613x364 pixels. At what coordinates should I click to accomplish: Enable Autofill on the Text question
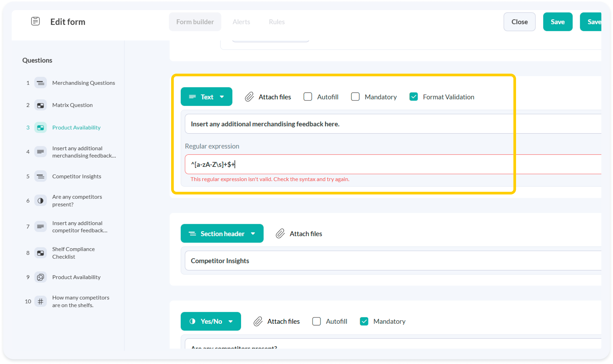point(308,97)
